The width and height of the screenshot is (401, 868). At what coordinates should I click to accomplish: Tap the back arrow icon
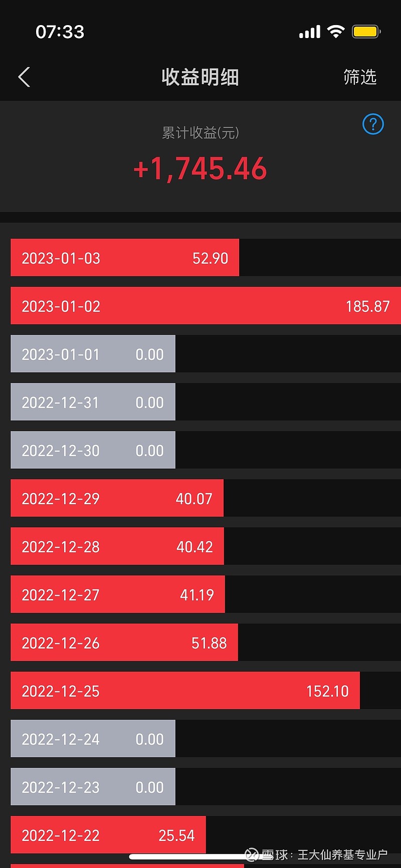coord(24,77)
